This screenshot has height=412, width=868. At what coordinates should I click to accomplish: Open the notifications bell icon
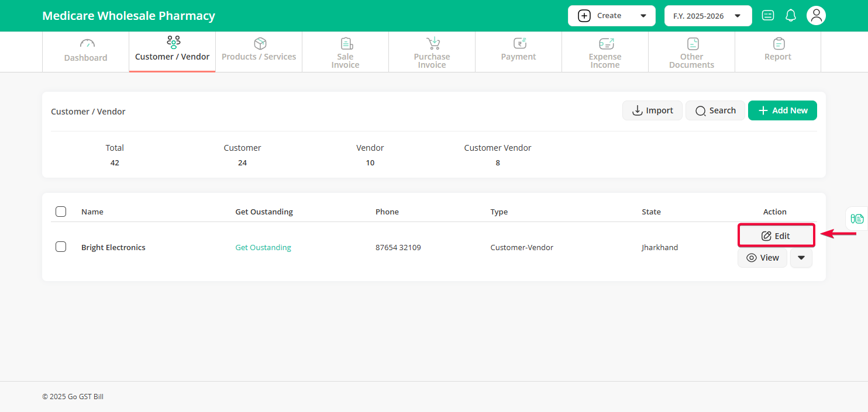791,16
